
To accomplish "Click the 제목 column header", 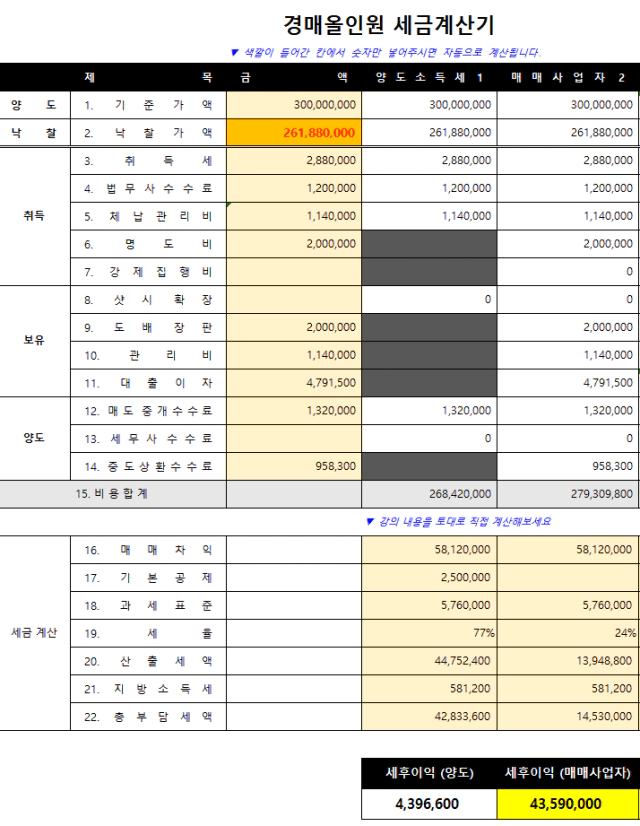I will click(x=148, y=77).
